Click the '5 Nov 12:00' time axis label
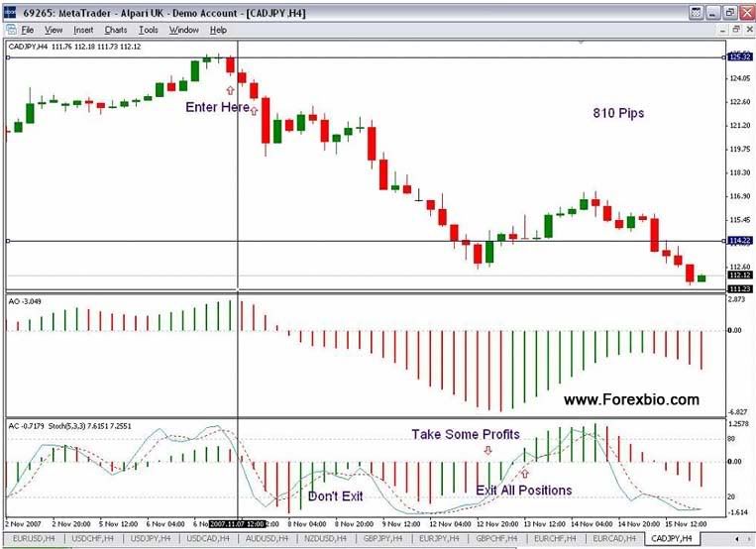This screenshot has width=756, height=549. pyautogui.click(x=118, y=524)
